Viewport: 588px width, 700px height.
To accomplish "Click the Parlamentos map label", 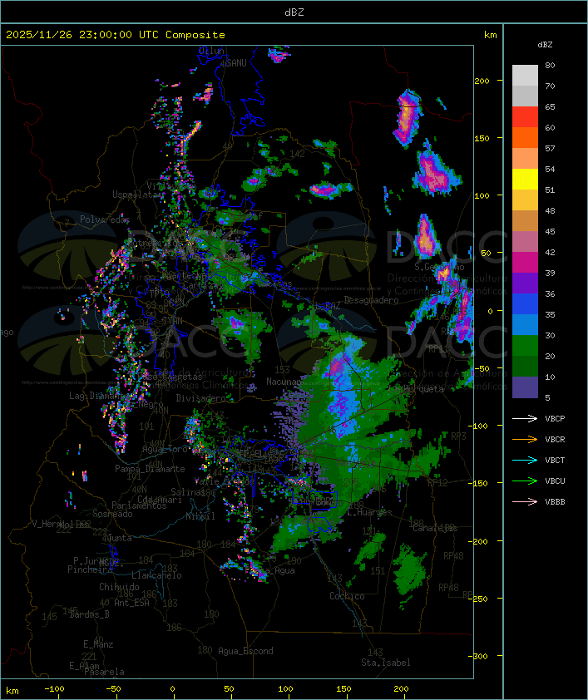I will click(139, 505).
